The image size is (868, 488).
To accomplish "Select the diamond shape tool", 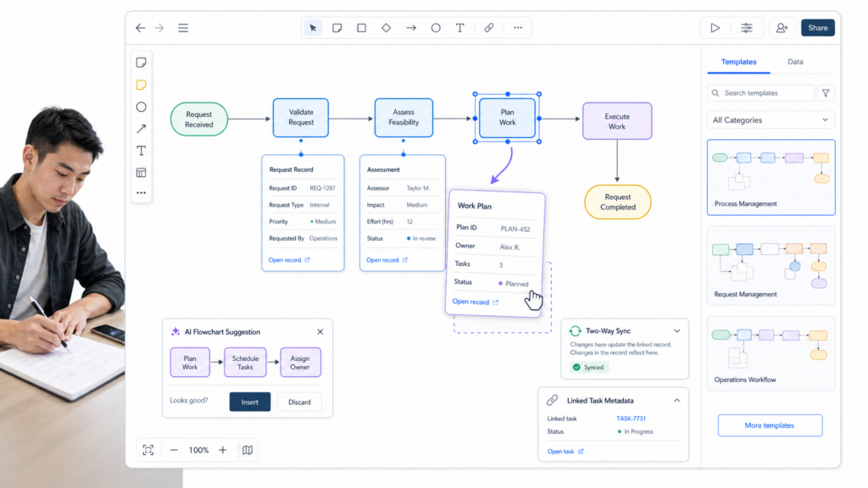I will pyautogui.click(x=387, y=28).
